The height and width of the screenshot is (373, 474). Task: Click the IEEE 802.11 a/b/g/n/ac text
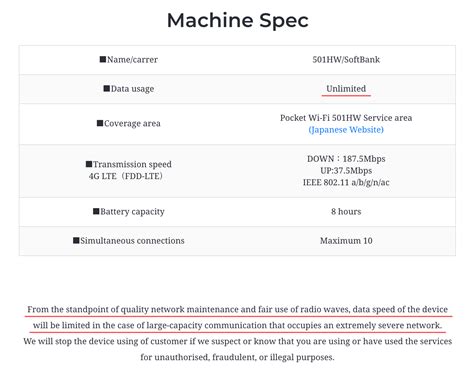tap(346, 182)
